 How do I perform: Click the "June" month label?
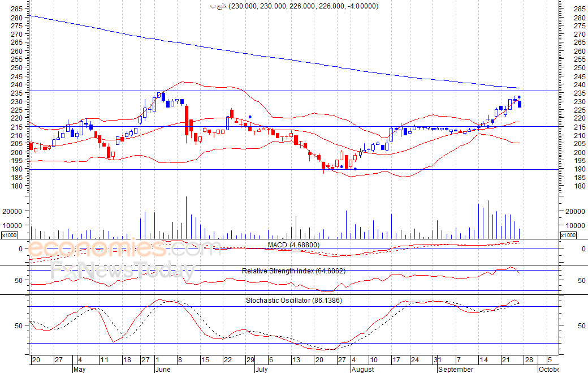point(163,369)
